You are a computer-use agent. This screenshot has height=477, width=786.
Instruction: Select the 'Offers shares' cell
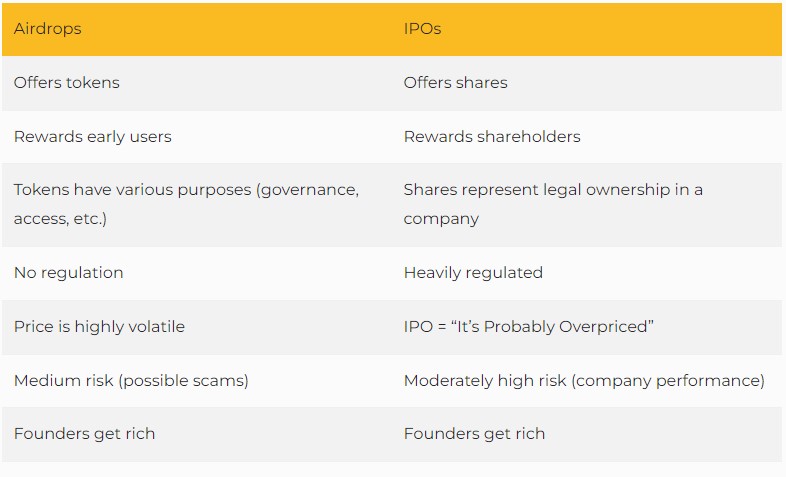[455, 83]
